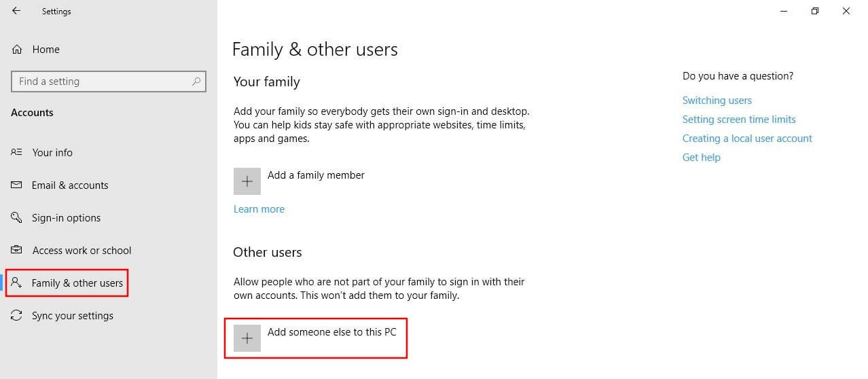
Task: Click the plus icon for Add a family member
Action: coord(247,181)
